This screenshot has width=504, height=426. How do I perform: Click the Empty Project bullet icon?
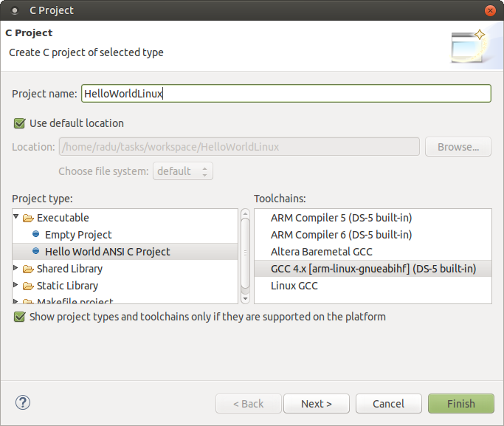click(35, 235)
